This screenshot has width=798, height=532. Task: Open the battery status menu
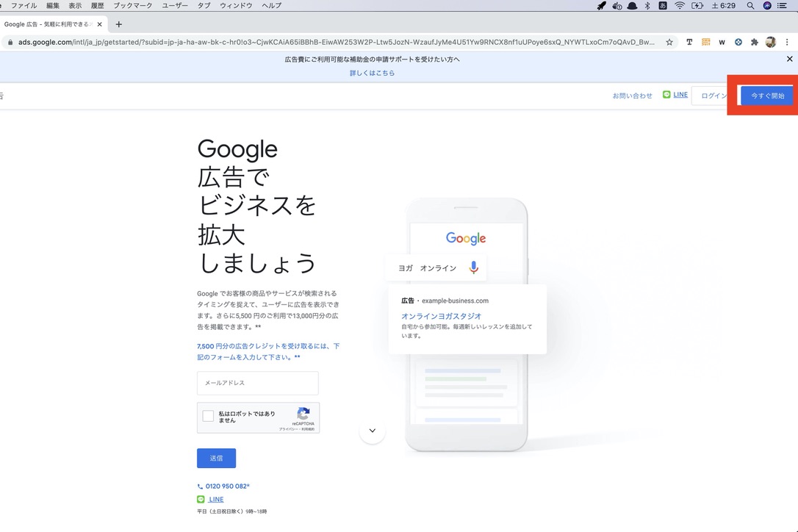point(697,6)
